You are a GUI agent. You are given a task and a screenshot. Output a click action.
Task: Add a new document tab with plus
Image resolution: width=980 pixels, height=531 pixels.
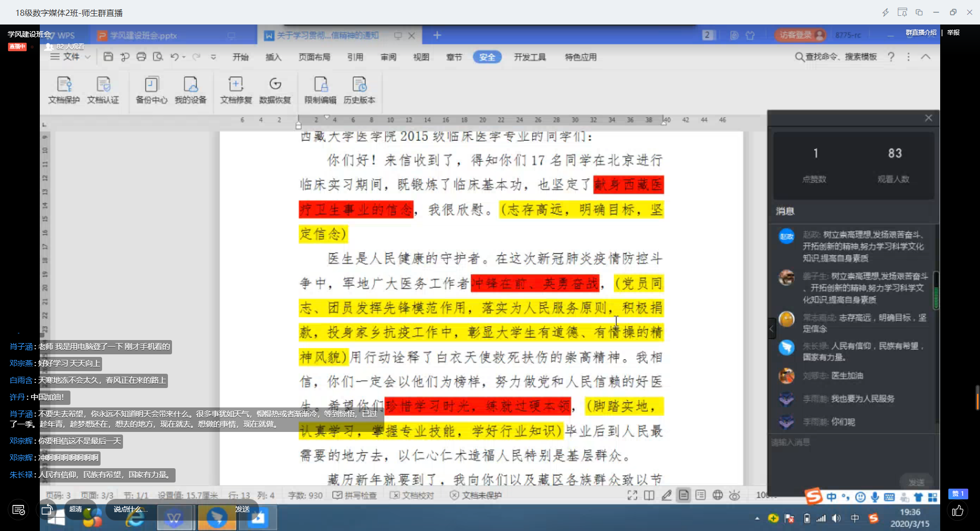pyautogui.click(x=437, y=35)
